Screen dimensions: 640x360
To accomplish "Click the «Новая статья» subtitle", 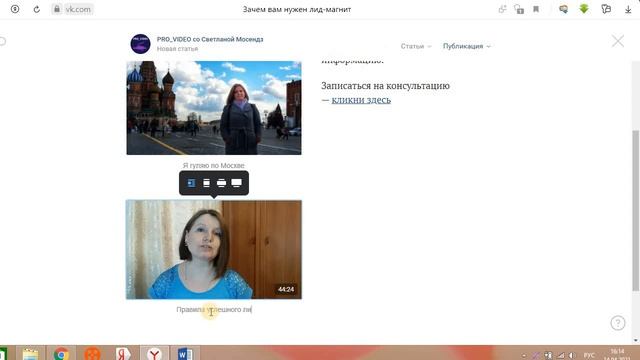I will pos(177,49).
